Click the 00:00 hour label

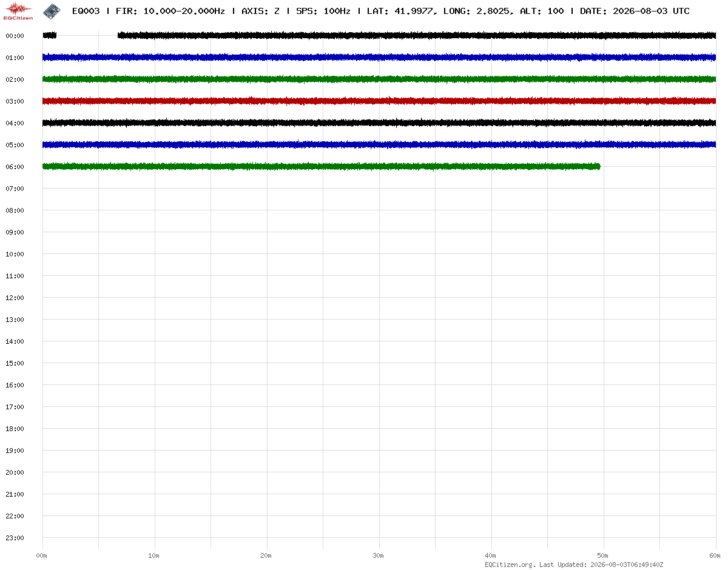[15, 36]
